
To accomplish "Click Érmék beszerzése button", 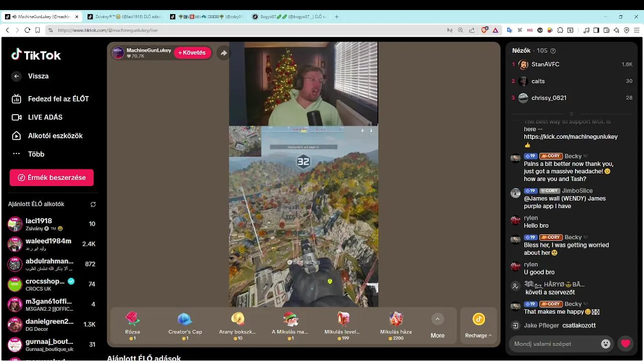I will tap(51, 177).
